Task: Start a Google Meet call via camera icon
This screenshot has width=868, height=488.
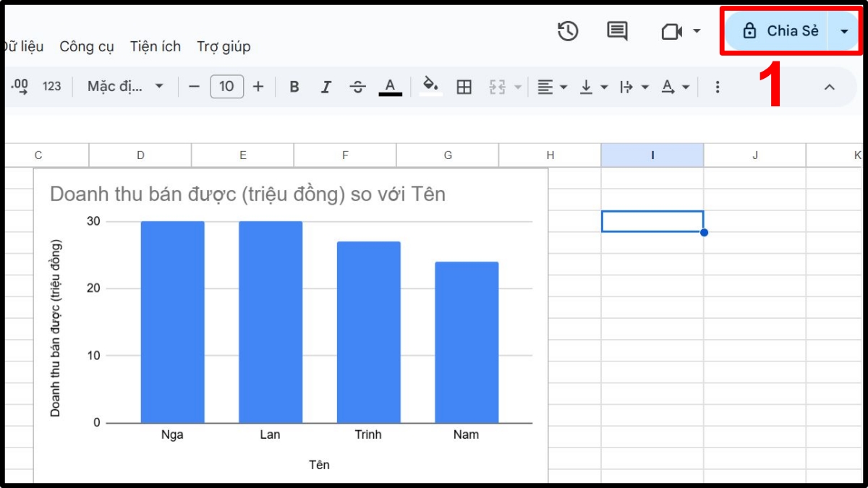Action: click(673, 31)
